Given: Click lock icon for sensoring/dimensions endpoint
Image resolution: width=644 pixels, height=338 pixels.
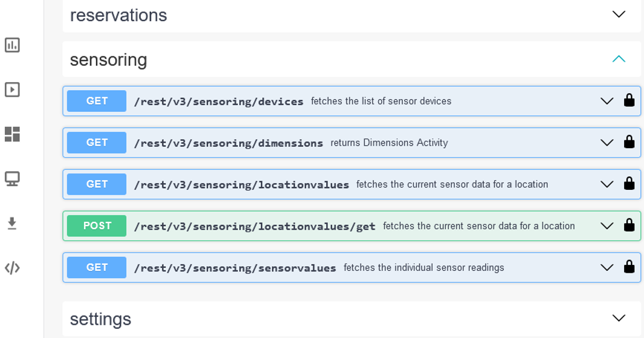Looking at the screenshot, I should (630, 142).
